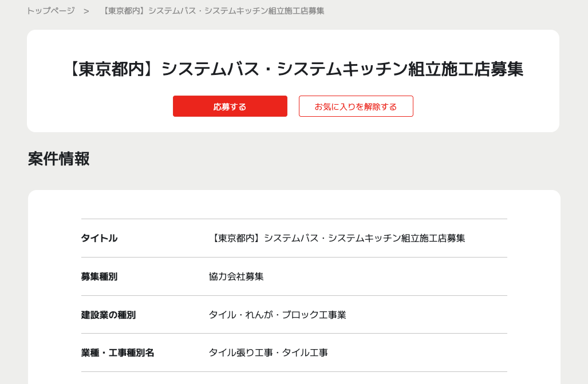Click 施工店募集 at the end of the large heading
This screenshot has height=384, width=588.
pyautogui.click(x=490, y=69)
